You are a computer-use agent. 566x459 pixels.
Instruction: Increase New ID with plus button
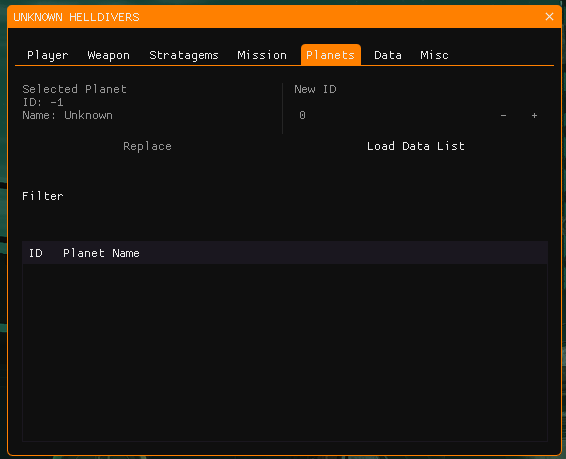click(534, 115)
